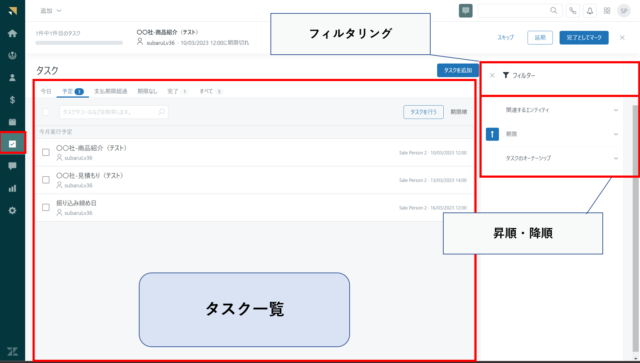This screenshot has height=363, width=640.
Task: Focus the global search field in top bar
Action: pyautogui.click(x=520, y=11)
